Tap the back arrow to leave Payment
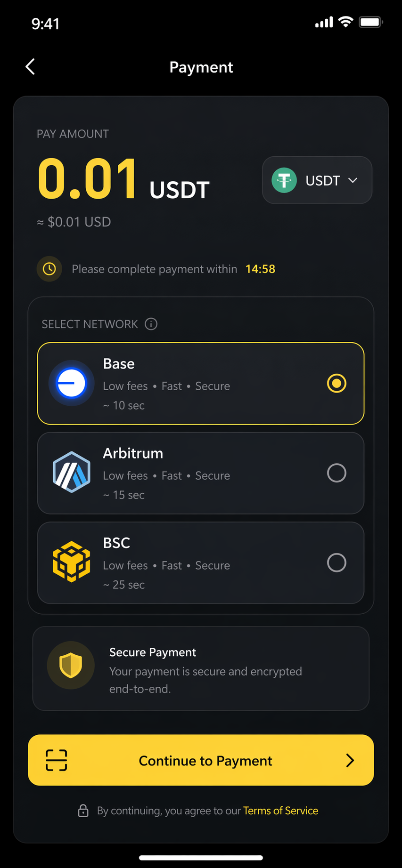The image size is (402, 868). 30,66
